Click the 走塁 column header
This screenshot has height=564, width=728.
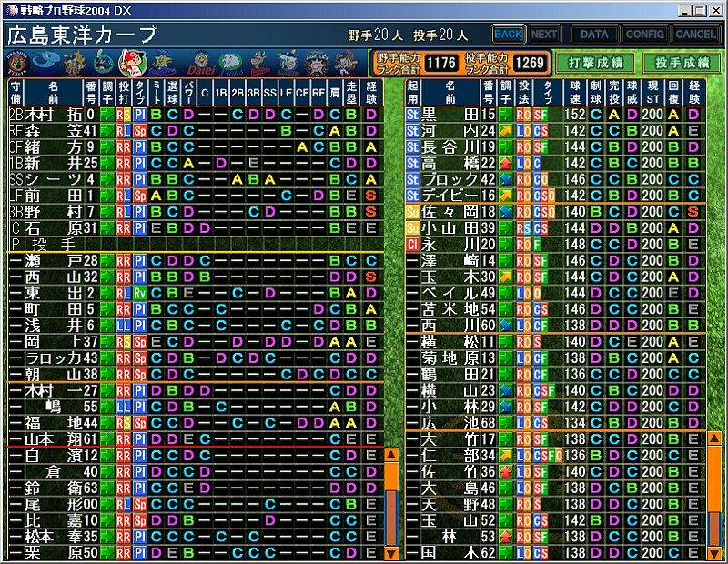tap(351, 93)
